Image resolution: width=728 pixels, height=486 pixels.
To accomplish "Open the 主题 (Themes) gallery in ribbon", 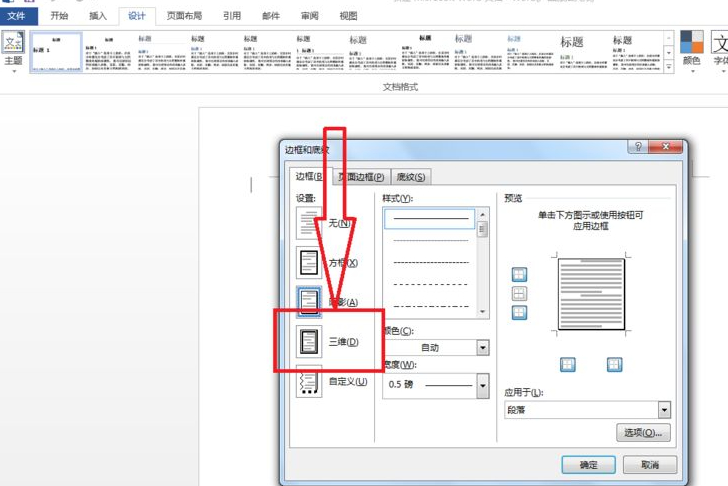I will (13, 48).
